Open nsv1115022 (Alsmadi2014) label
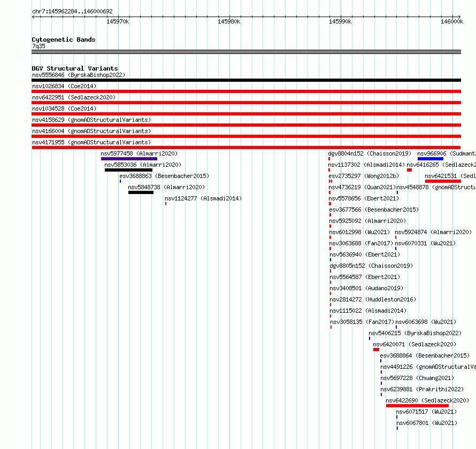The width and height of the screenshot is (476, 449). 368,311
